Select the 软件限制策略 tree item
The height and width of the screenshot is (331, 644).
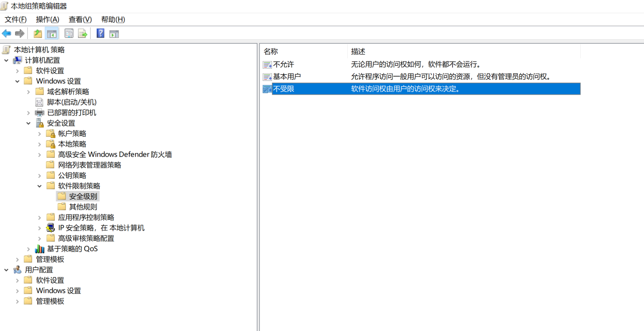[x=79, y=186]
